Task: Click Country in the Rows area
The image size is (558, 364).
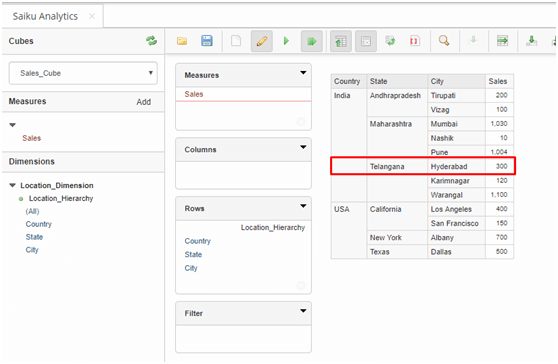Action: 198,241
